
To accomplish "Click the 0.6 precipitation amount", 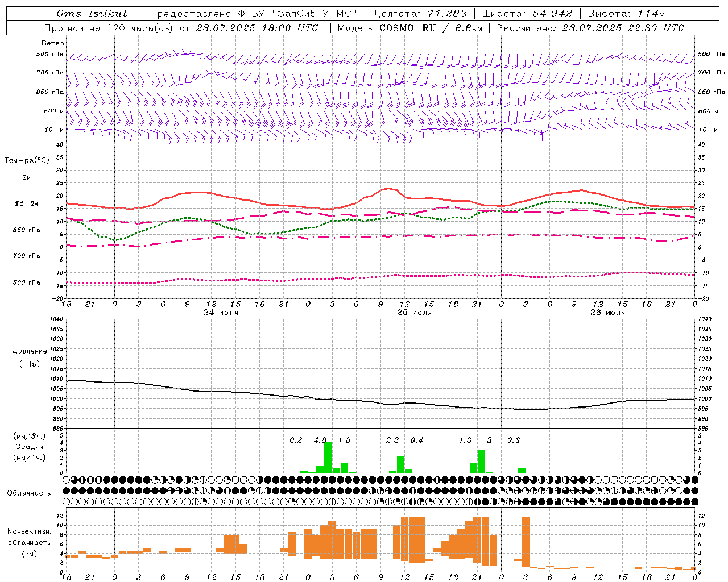I will click(x=514, y=440).
